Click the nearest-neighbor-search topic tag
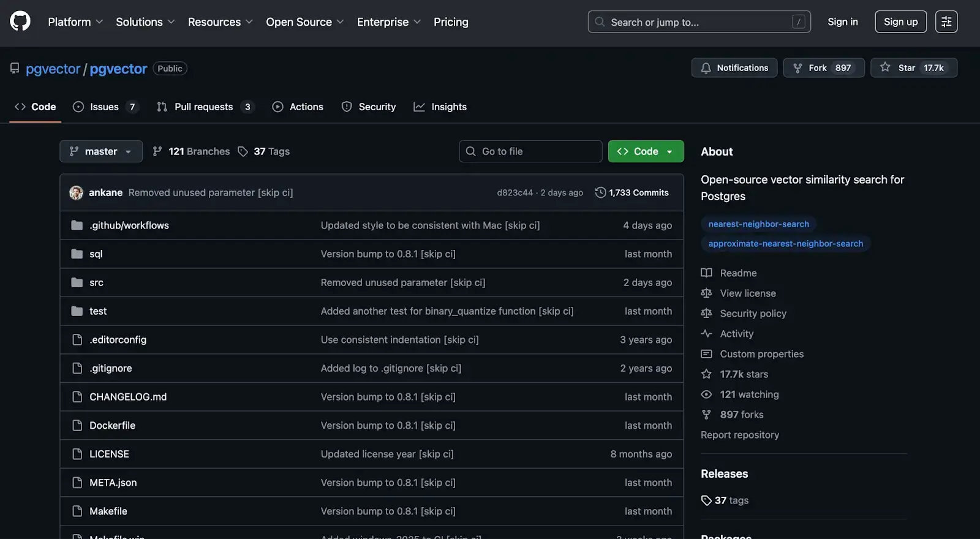This screenshot has height=539, width=980. coord(758,224)
